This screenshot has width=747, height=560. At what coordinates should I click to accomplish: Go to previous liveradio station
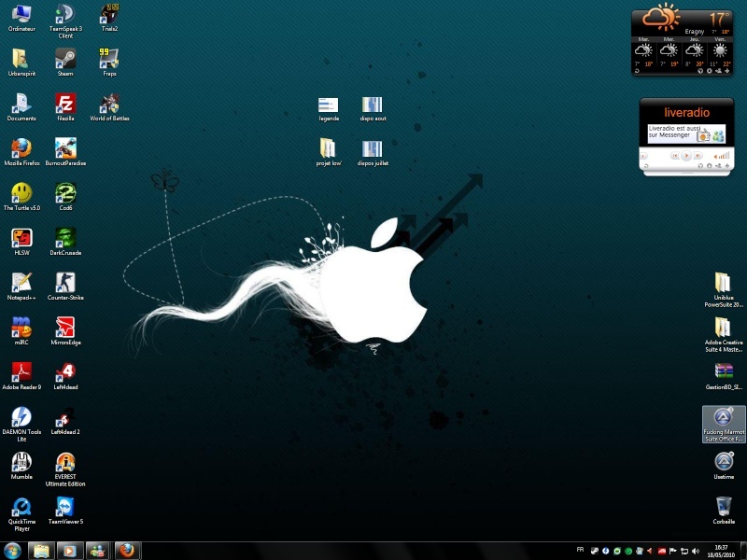pyautogui.click(x=674, y=156)
